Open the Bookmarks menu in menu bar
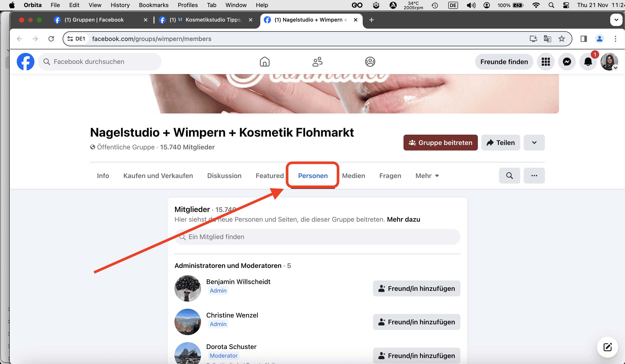This screenshot has height=364, width=625. click(154, 5)
